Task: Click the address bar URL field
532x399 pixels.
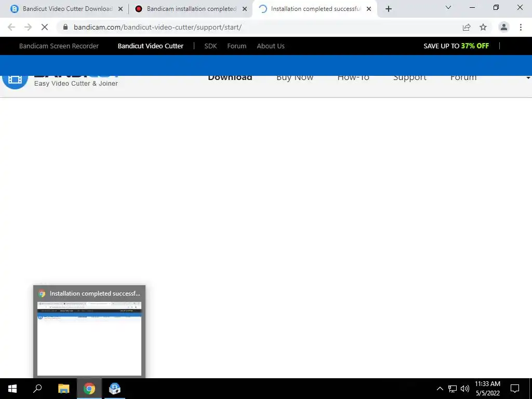Action: [261, 27]
